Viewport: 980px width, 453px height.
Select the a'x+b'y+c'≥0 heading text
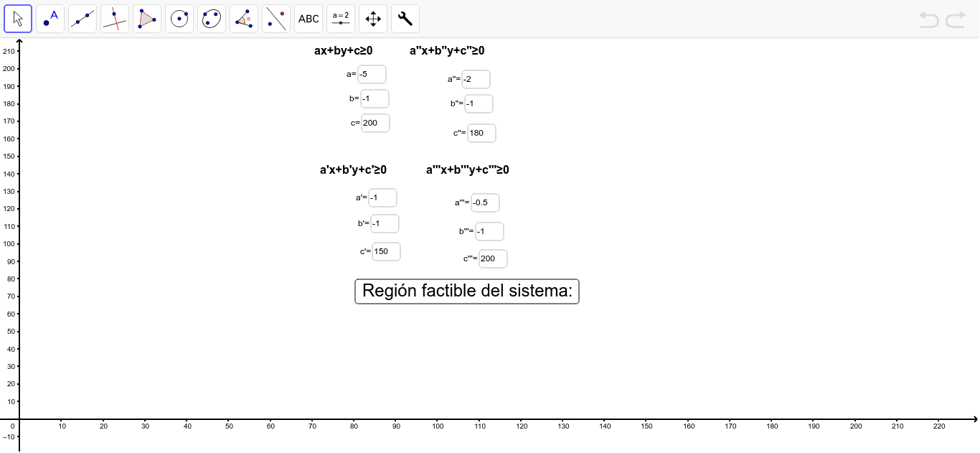point(353,170)
